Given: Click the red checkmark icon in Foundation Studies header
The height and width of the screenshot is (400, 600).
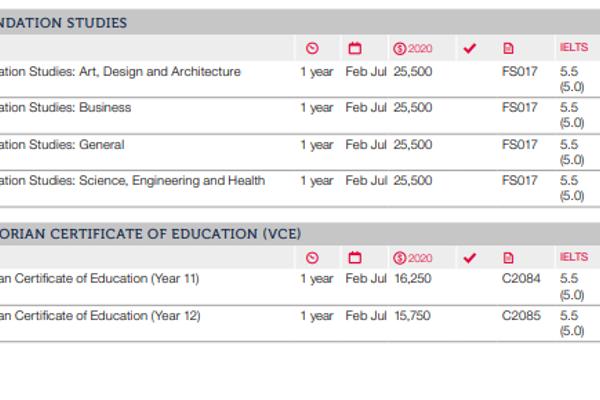Looking at the screenshot, I should [x=470, y=48].
